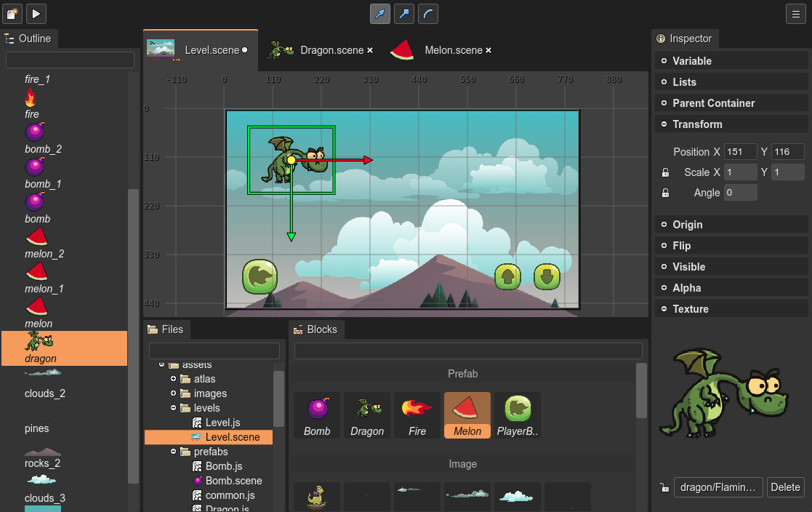Select the Bomb prefab in the Blocks panel
Screen dimensions: 812x512
point(317,415)
